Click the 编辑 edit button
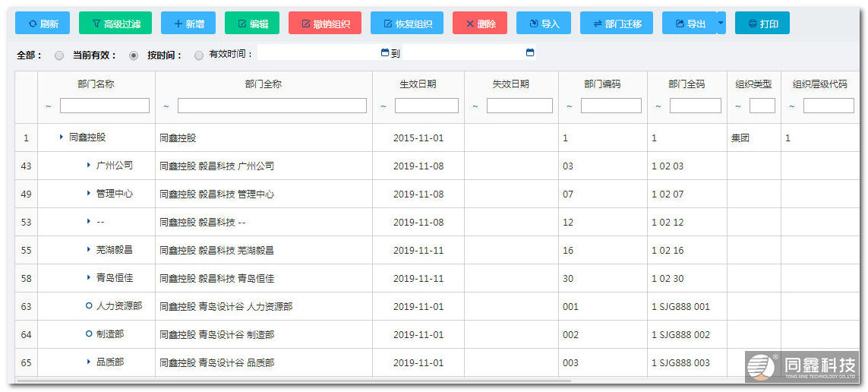Viewport: 868px width, 392px height. 252,24
